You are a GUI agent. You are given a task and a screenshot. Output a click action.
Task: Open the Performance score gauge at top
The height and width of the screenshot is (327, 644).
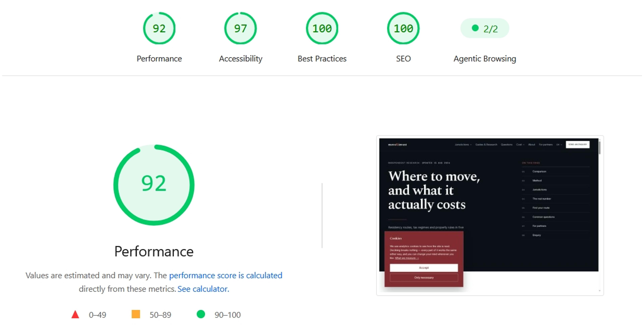point(159,28)
